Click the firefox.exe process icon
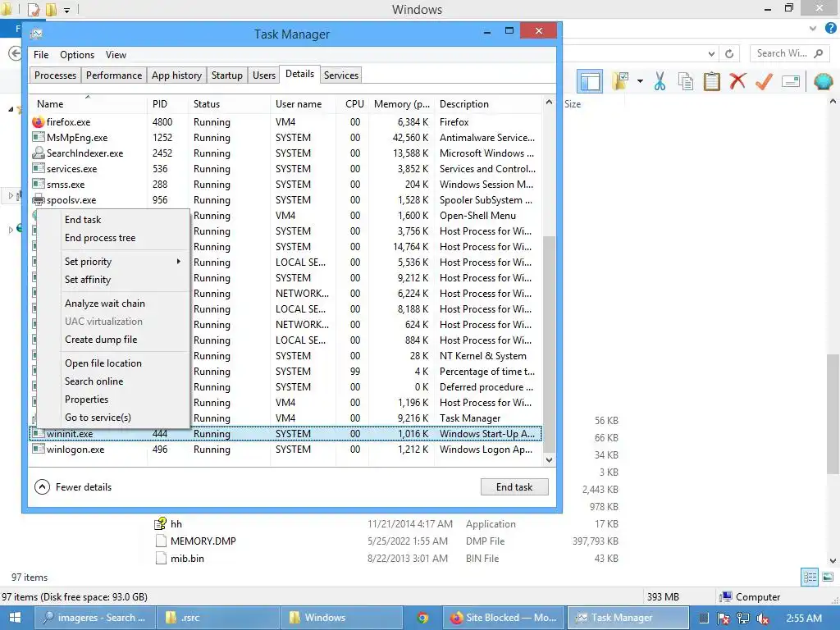Screen dimensions: 840x630 click(x=38, y=122)
